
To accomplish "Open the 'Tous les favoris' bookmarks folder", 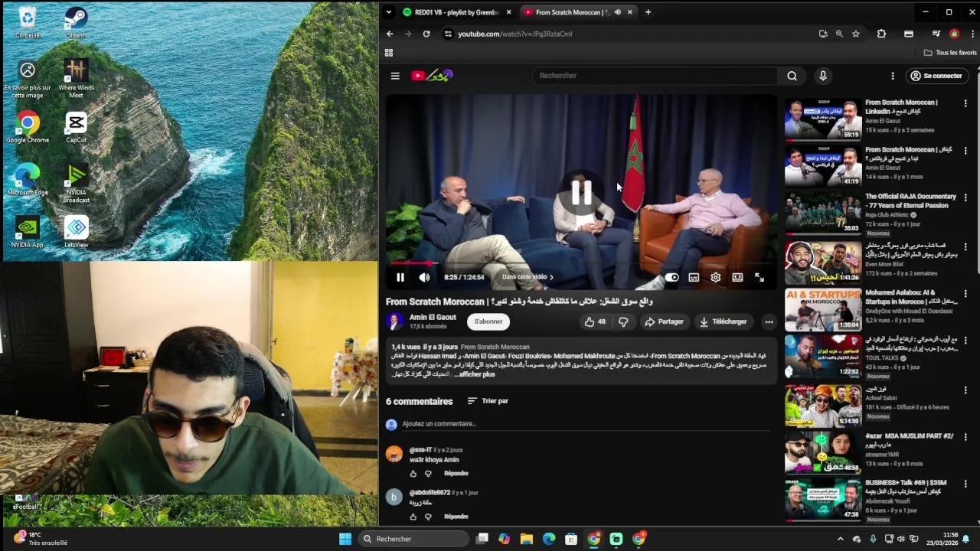I will pyautogui.click(x=950, y=53).
